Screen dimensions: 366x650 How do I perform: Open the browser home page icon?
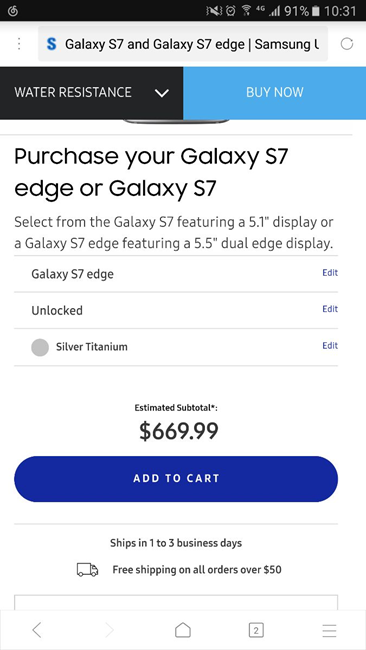(x=183, y=630)
